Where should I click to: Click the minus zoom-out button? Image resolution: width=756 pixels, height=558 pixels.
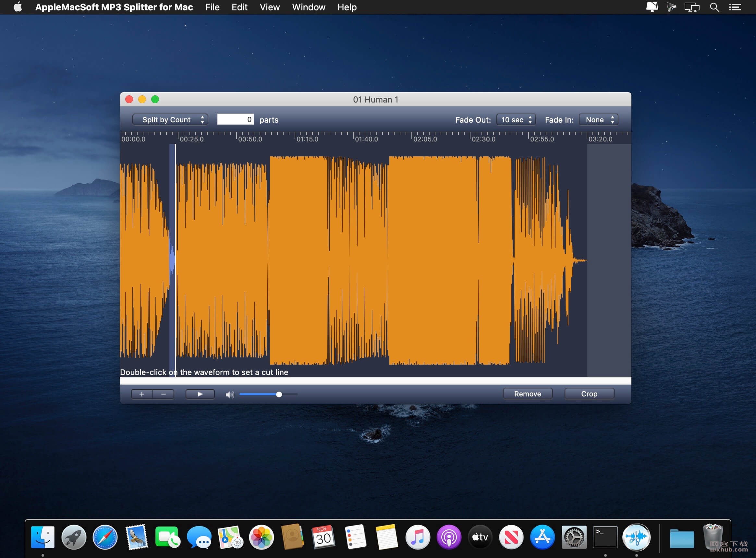coord(164,394)
